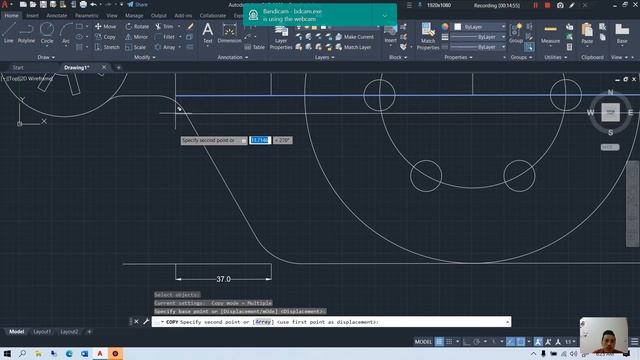Open the Parametric ribbon tab
This screenshot has height=360, width=640.
(x=87, y=16)
